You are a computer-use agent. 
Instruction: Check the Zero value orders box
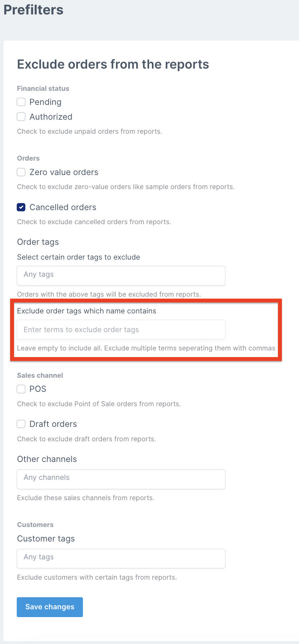point(21,172)
